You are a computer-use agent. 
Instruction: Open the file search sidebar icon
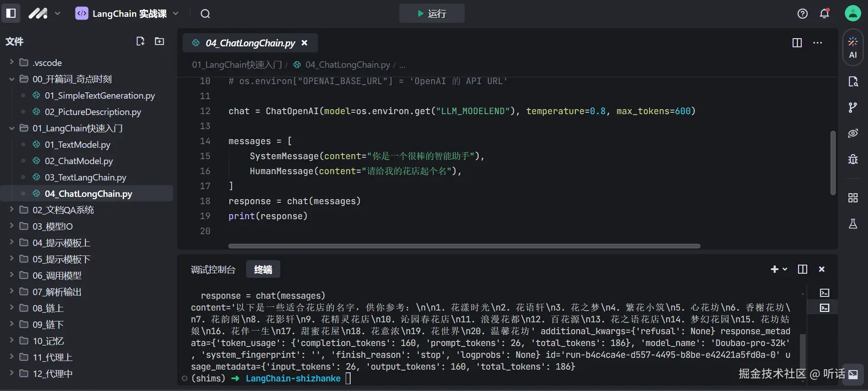pyautogui.click(x=853, y=81)
